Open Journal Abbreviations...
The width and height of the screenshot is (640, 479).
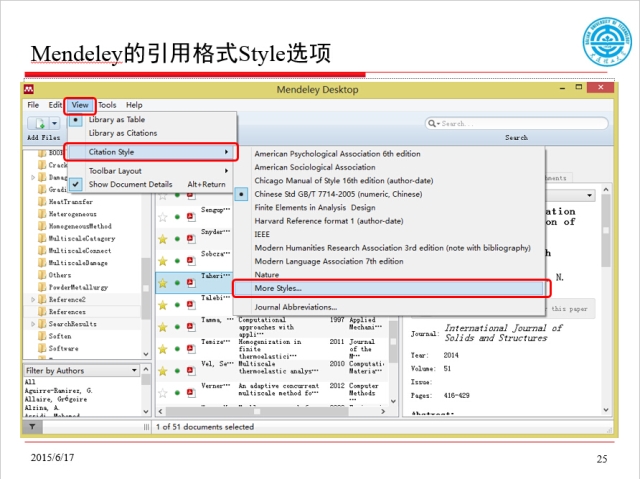[x=296, y=307]
